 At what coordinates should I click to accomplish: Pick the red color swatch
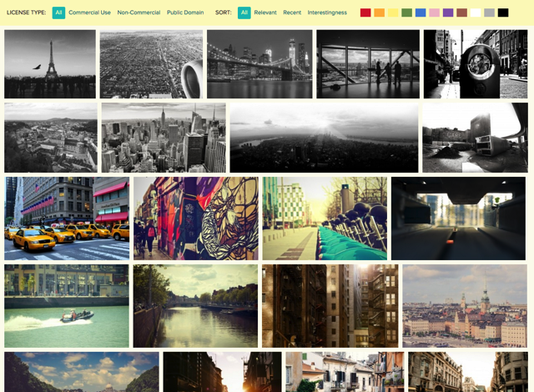[365, 13]
